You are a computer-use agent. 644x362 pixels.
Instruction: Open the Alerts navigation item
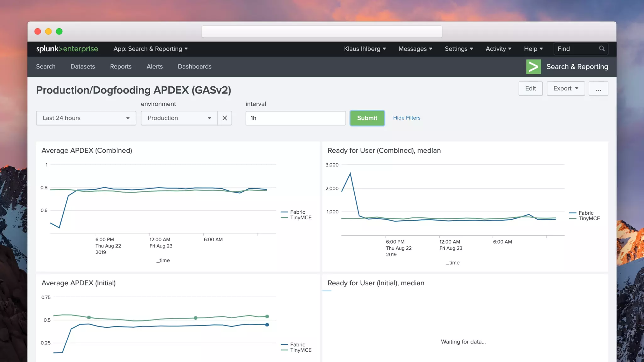click(x=154, y=67)
